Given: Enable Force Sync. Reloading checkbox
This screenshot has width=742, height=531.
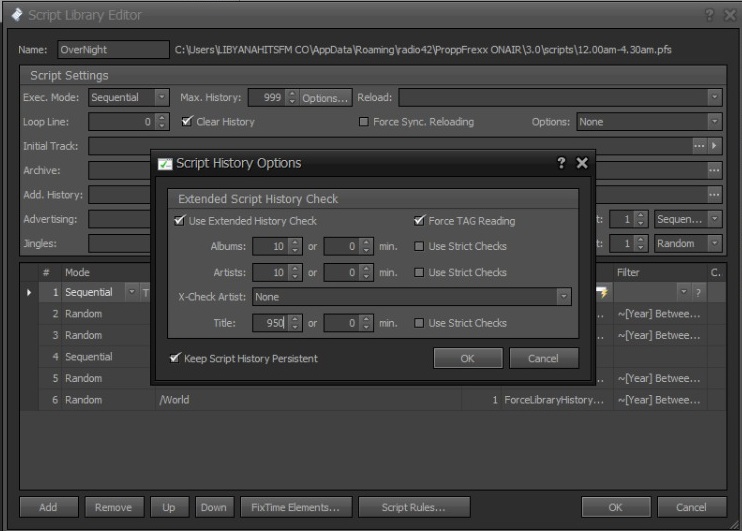Looking at the screenshot, I should pos(363,122).
